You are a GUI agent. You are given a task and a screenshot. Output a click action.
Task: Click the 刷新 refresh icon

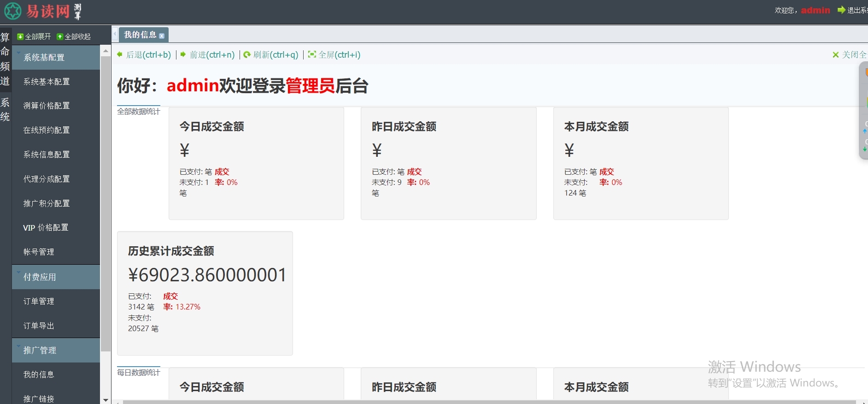247,54
